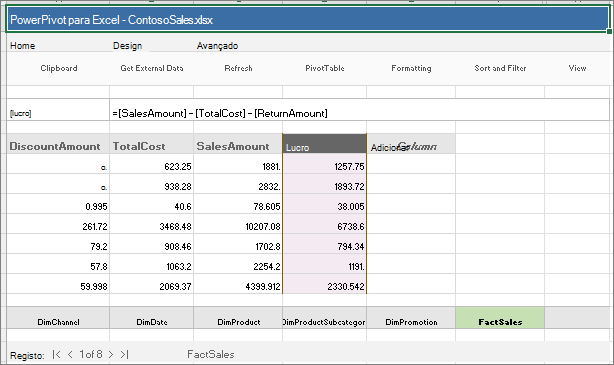614x365 pixels.
Task: Click the Refresh ribbon group
Action: point(238,68)
